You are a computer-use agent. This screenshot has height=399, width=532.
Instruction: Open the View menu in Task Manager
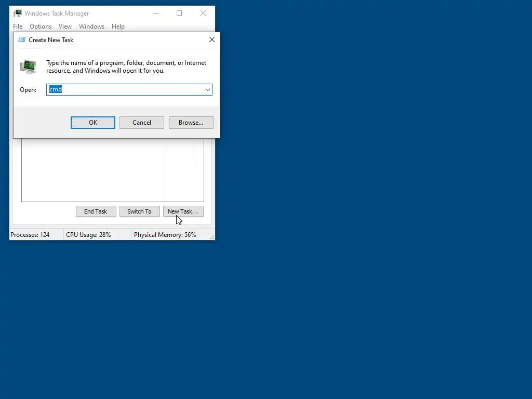pyautogui.click(x=65, y=26)
